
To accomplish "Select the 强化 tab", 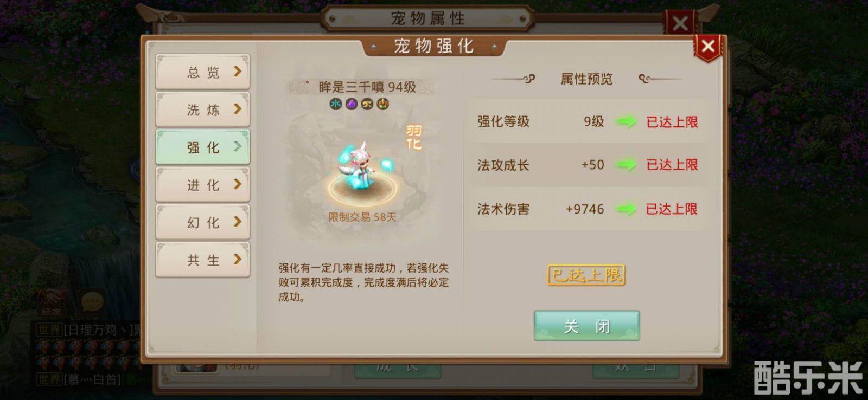I will (203, 147).
